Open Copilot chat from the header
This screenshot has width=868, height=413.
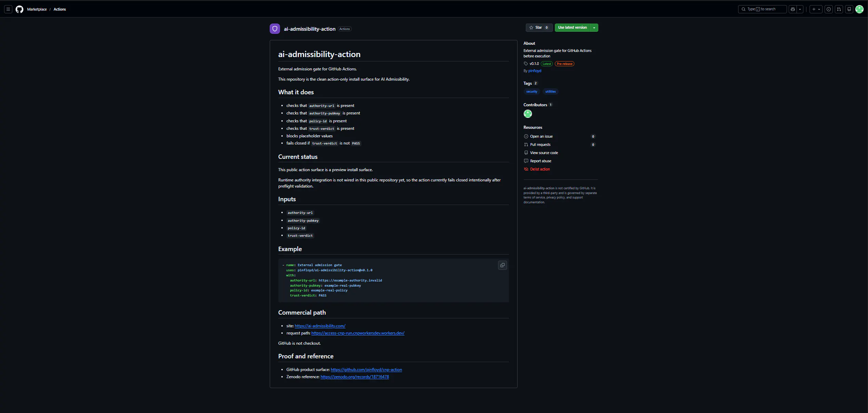pyautogui.click(x=793, y=9)
